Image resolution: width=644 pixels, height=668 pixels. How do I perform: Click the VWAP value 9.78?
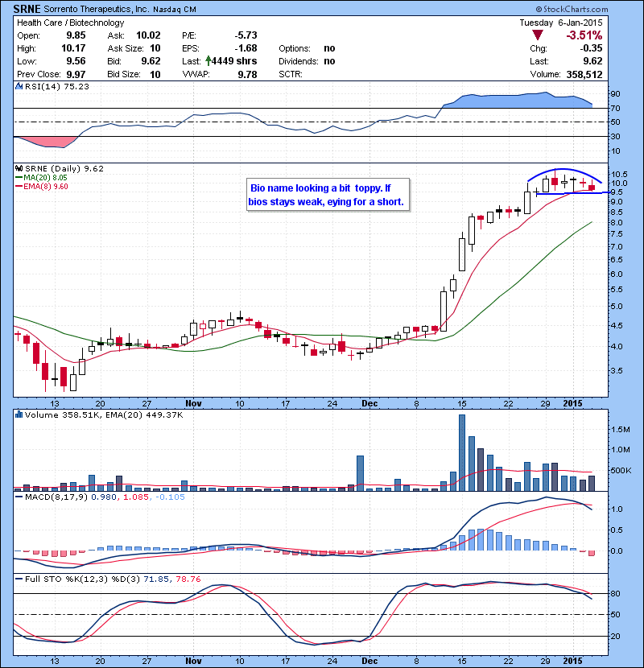point(248,75)
